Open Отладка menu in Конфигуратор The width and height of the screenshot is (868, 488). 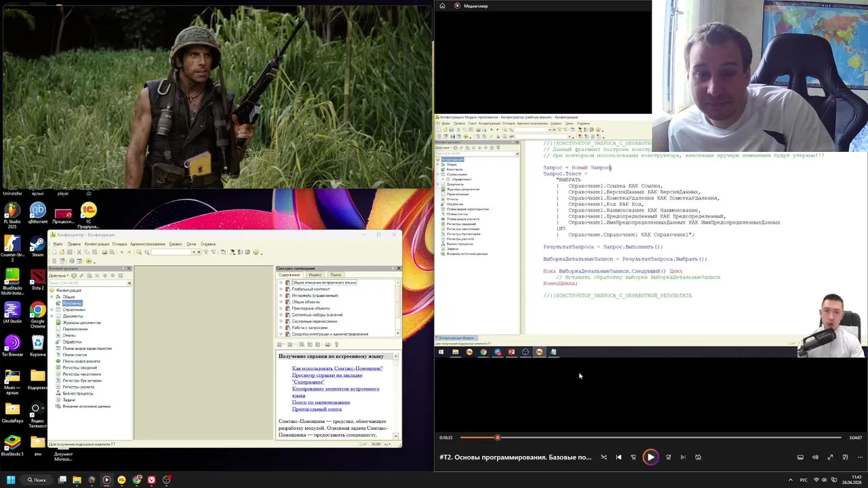(x=119, y=244)
